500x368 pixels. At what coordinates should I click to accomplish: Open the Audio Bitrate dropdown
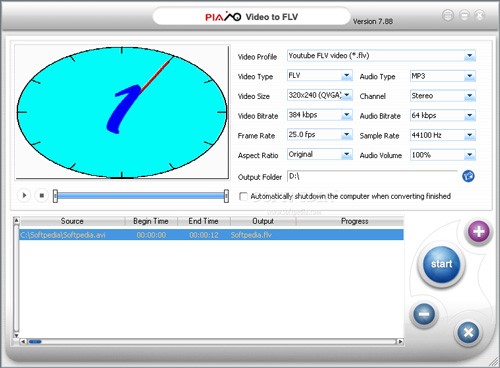[x=469, y=115]
